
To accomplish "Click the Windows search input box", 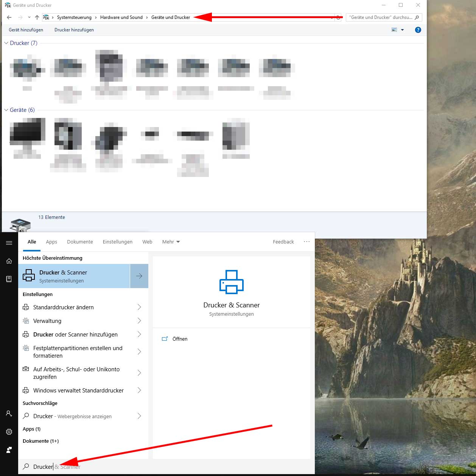I will click(166, 467).
